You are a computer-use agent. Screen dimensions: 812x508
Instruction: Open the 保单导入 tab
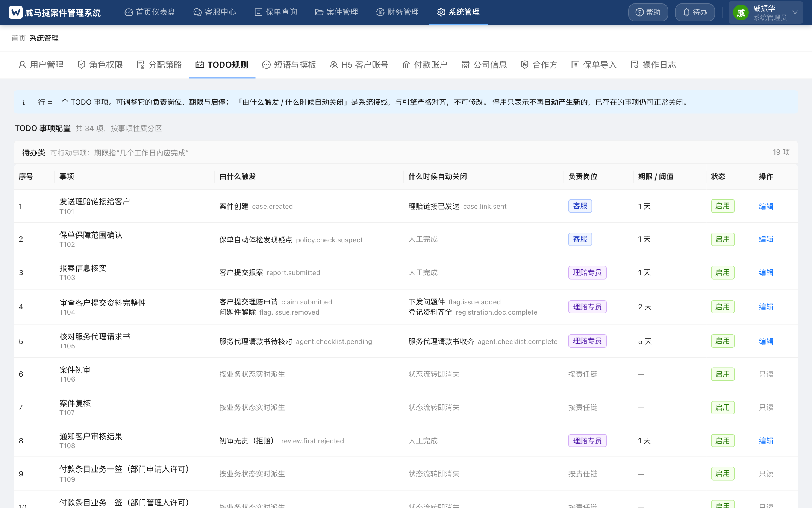594,65
